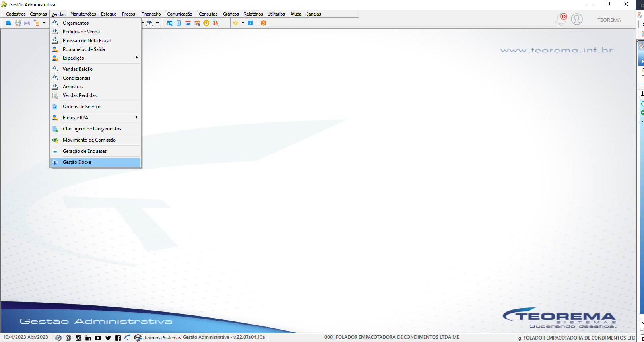Choose Ordens de Serviço
Screen dimensions: 644x342
95,107
